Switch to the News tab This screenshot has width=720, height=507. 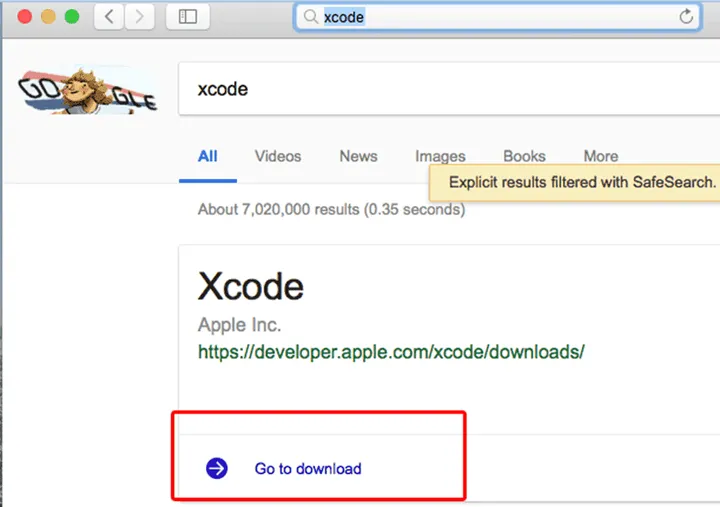pos(358,156)
